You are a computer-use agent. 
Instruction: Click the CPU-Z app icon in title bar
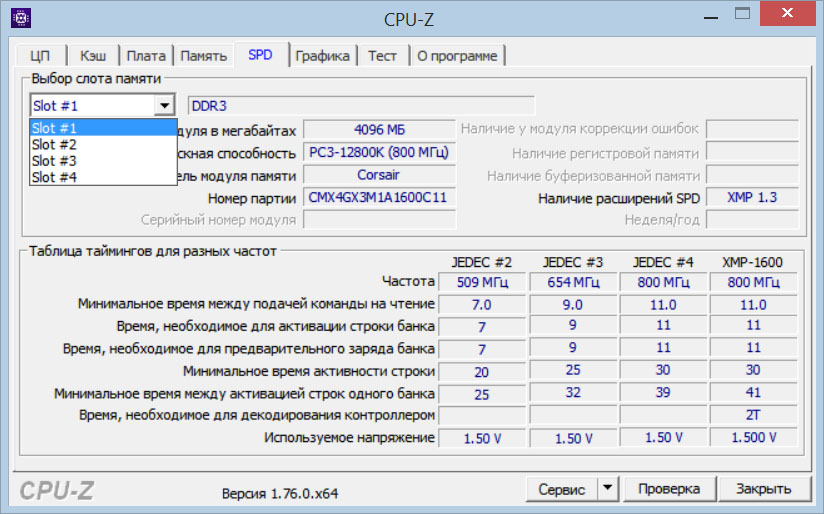pos(21,18)
